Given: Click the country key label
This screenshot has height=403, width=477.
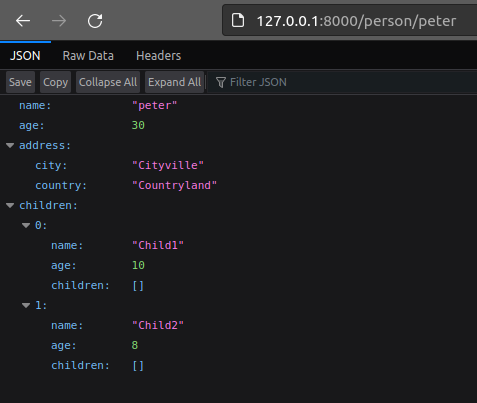Looking at the screenshot, I should point(61,185).
